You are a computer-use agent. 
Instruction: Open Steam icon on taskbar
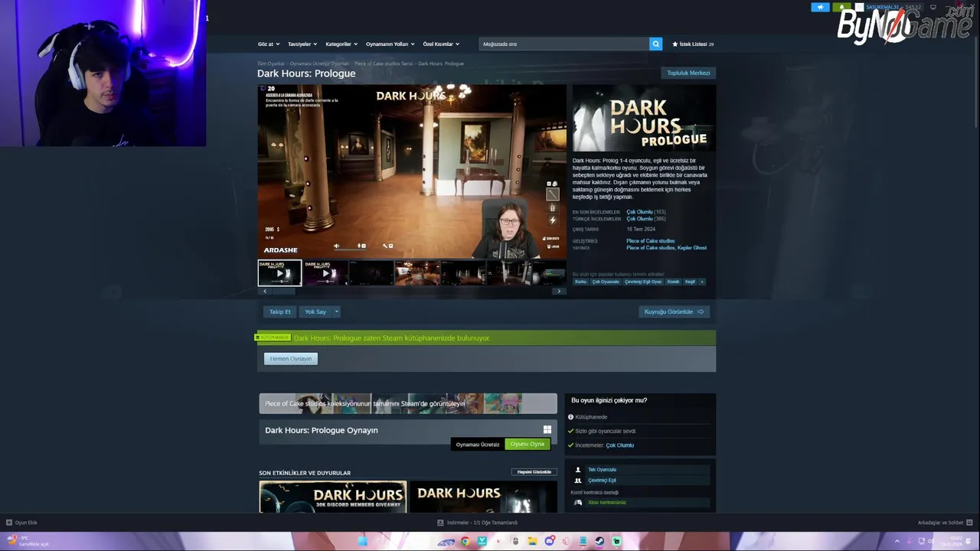(599, 541)
